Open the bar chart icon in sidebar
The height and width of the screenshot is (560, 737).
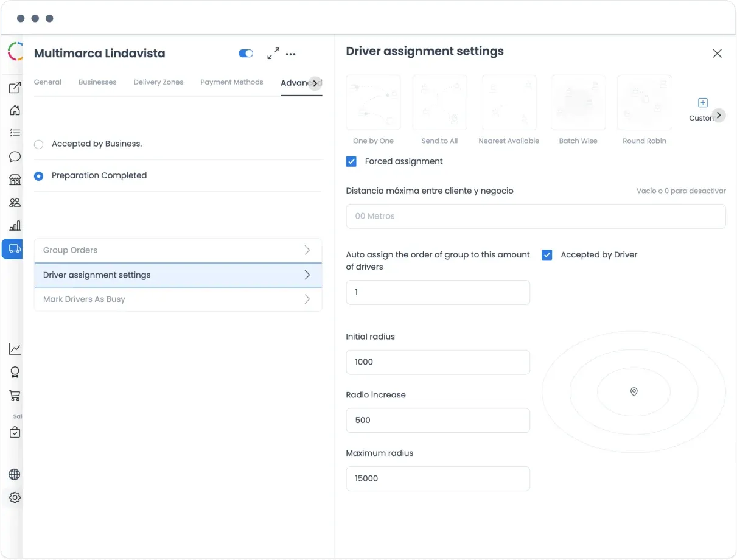click(15, 225)
